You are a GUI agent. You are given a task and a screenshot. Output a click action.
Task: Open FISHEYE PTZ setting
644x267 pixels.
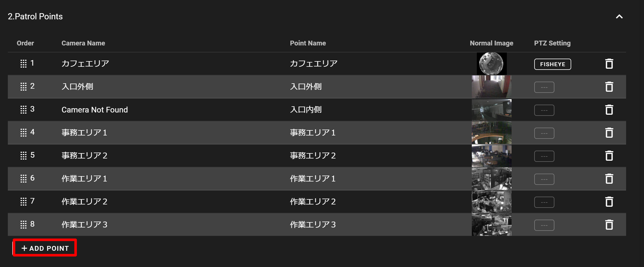click(x=552, y=64)
